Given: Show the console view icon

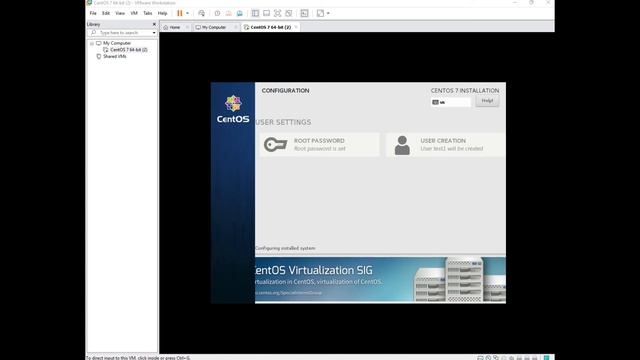Looking at the screenshot, I should click(x=304, y=13).
